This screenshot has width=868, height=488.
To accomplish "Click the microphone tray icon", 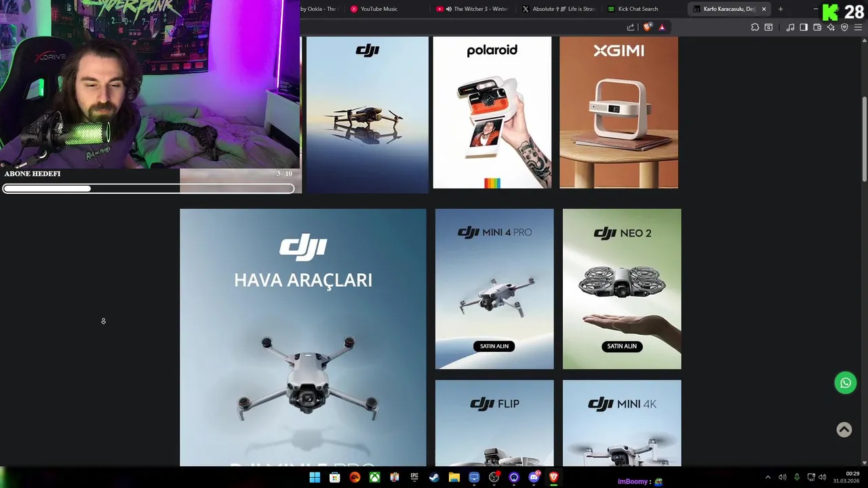I will pyautogui.click(x=797, y=477).
